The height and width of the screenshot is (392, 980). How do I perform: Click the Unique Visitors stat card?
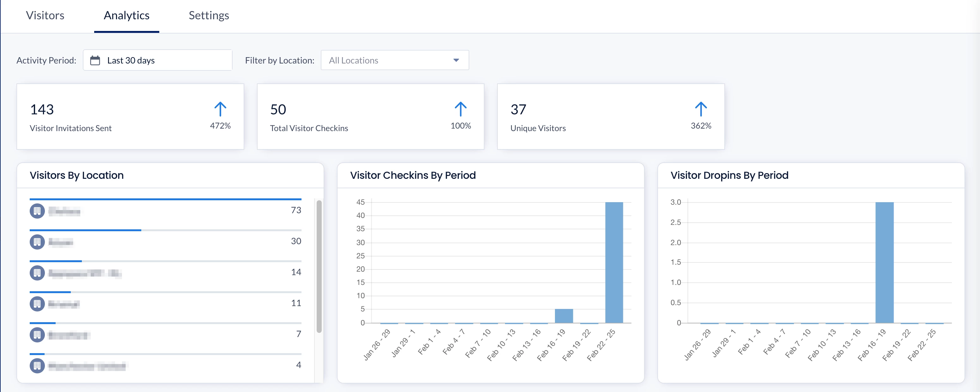point(610,117)
